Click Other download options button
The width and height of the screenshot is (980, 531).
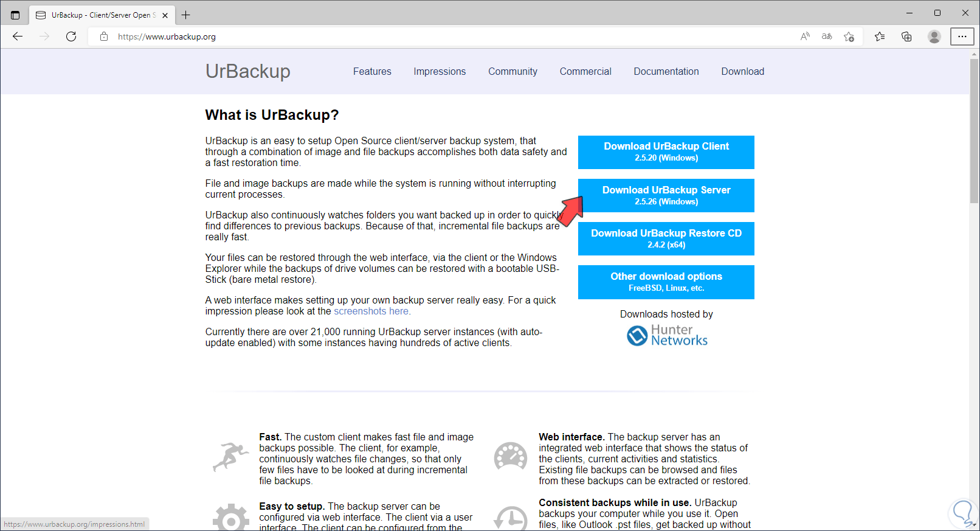coord(666,282)
